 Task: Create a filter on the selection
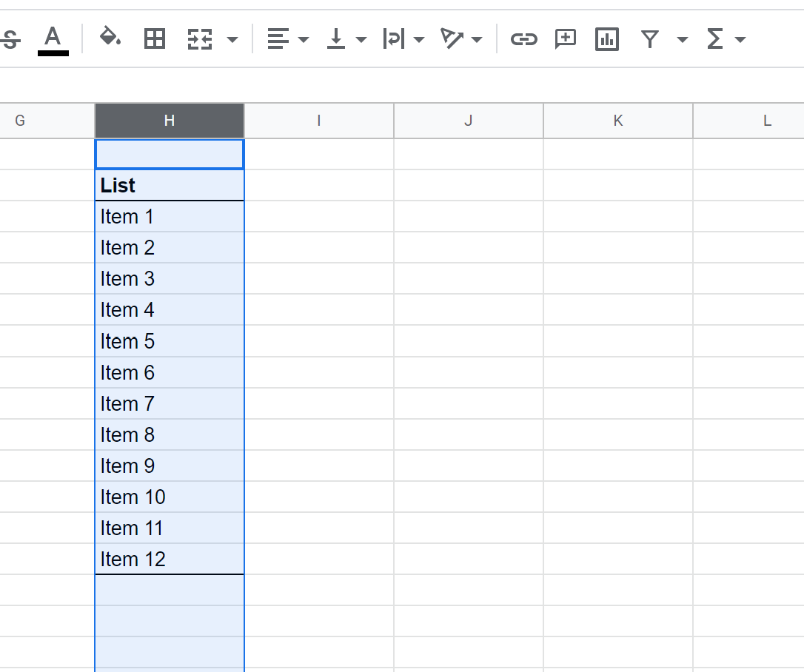click(649, 39)
